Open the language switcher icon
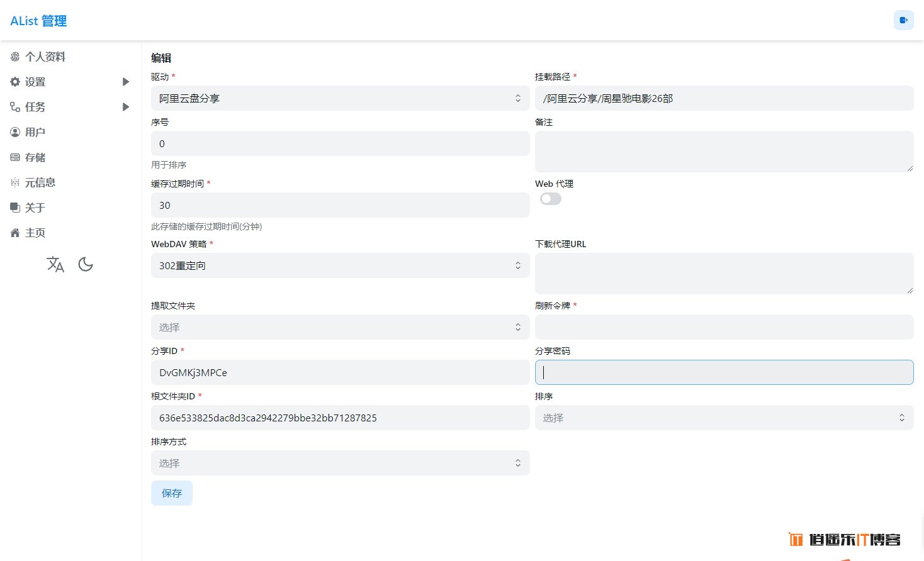Viewport: 924px width, 561px height. (x=55, y=264)
